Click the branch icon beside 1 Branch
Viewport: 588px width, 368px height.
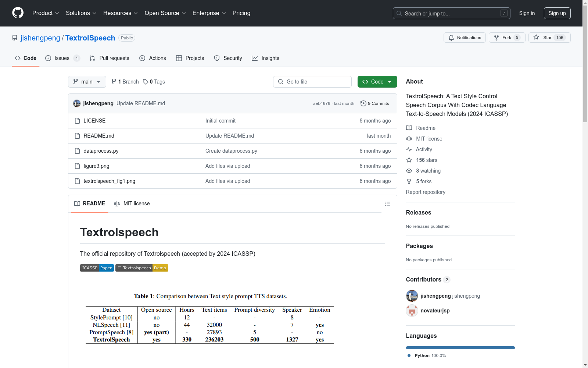click(114, 82)
